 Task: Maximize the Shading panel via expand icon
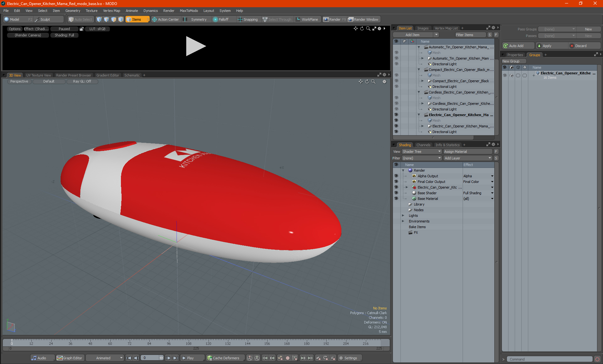coord(488,145)
